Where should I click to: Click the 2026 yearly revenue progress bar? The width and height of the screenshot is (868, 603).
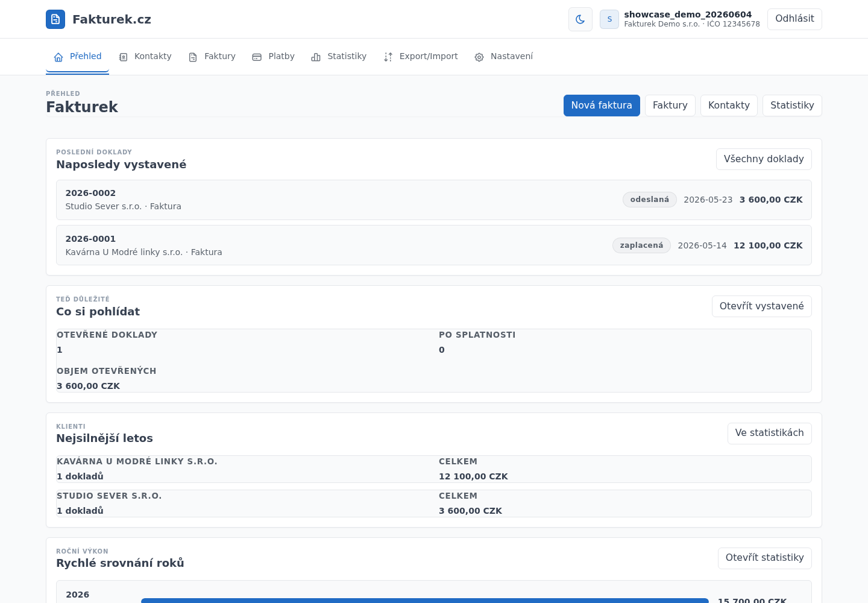(x=425, y=601)
